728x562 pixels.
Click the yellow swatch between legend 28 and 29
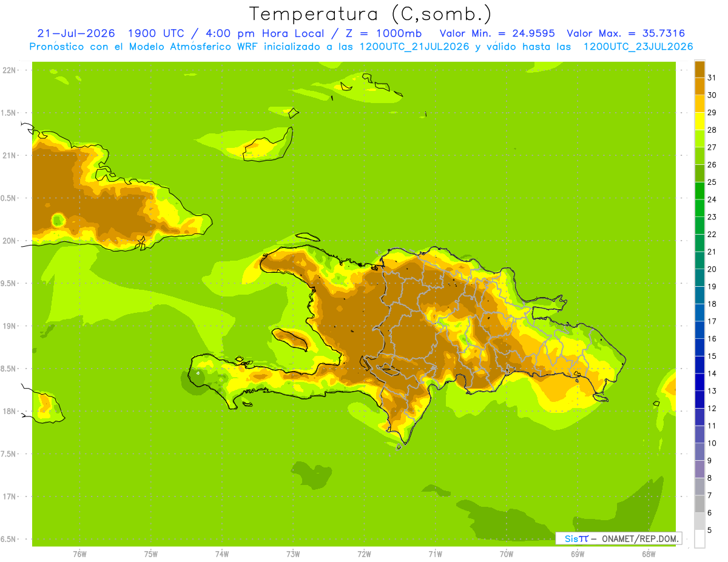(699, 121)
